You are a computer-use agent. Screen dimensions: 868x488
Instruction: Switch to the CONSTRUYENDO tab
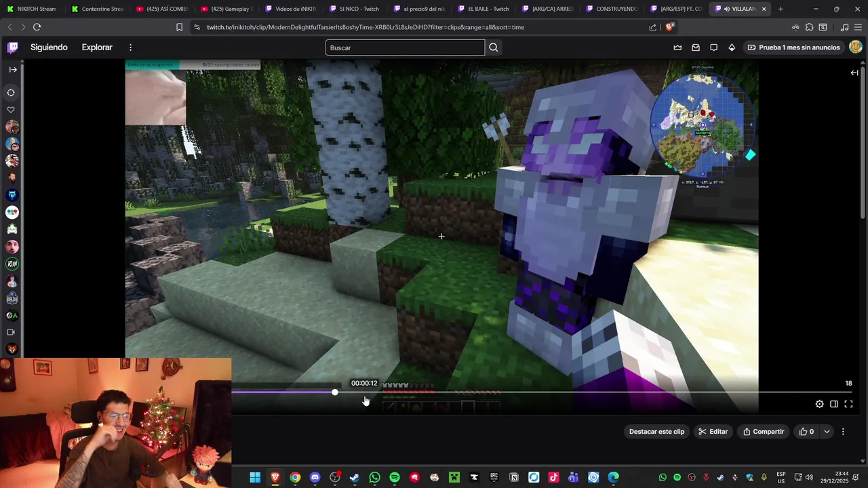pos(612,9)
